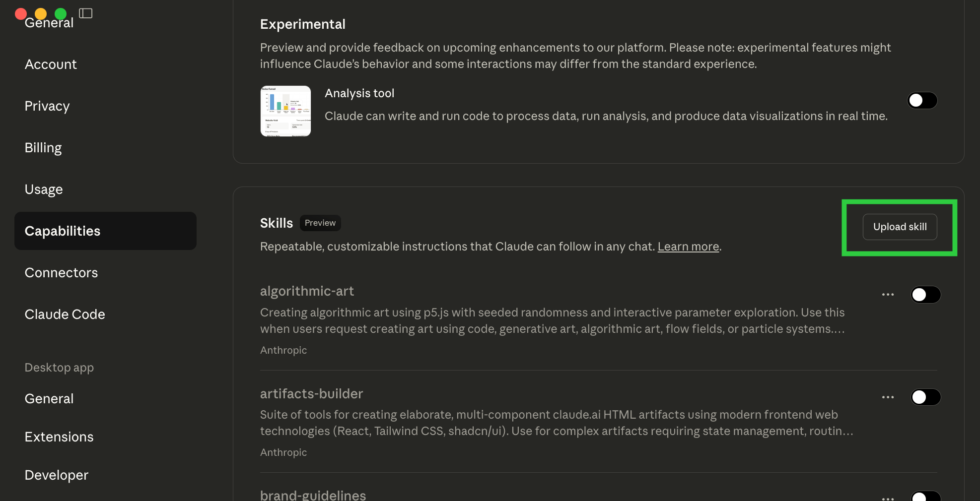Toggle the sidebar panel icon
Image resolution: width=980 pixels, height=501 pixels.
pos(86,13)
